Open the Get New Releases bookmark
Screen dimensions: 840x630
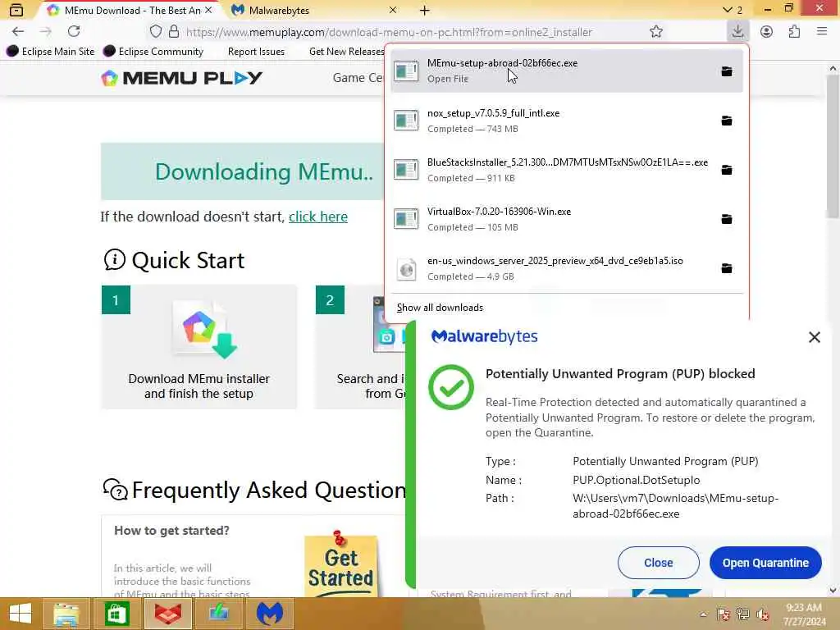[x=346, y=52]
